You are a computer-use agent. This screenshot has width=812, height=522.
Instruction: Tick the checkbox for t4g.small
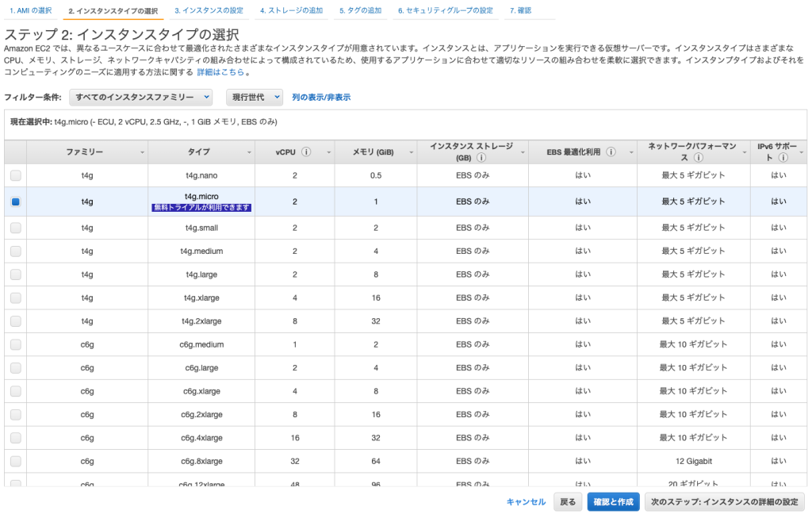point(16,228)
